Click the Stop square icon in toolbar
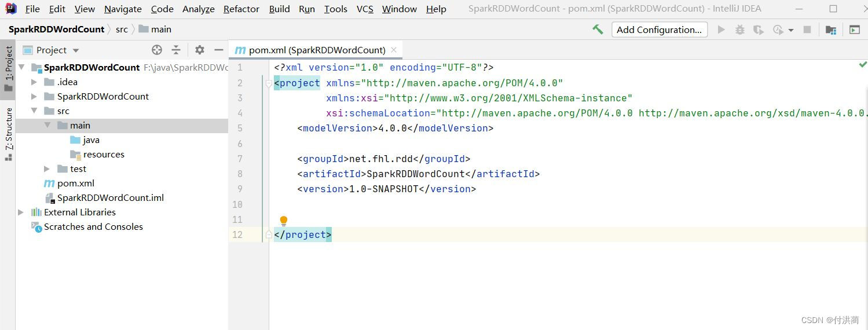This screenshot has width=868, height=330. 807,30
